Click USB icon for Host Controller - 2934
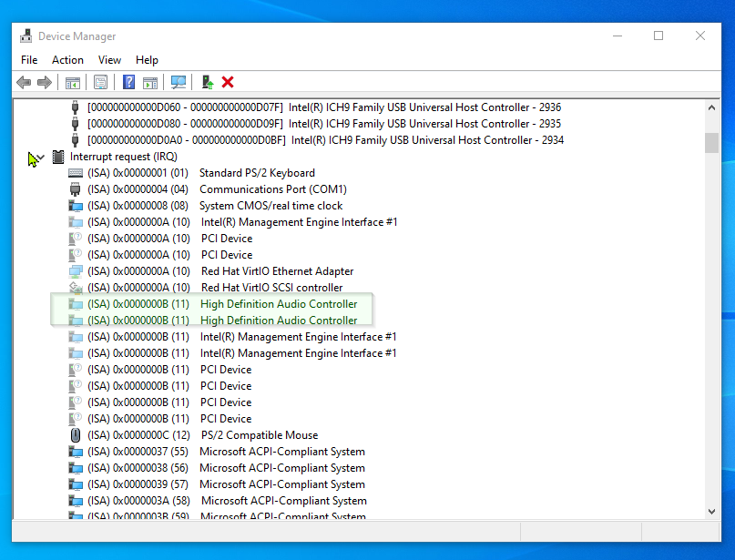 75,140
